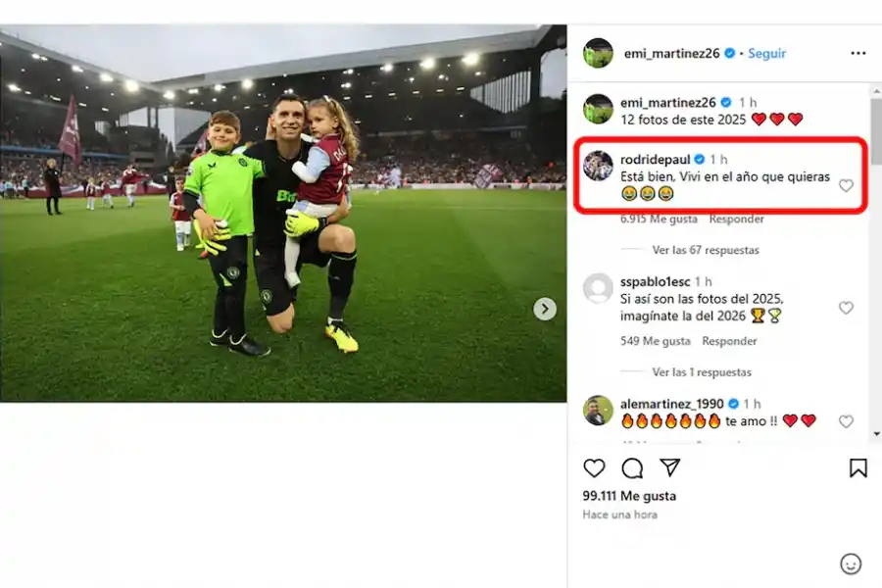Click the next photo arrow on the image

(x=545, y=309)
